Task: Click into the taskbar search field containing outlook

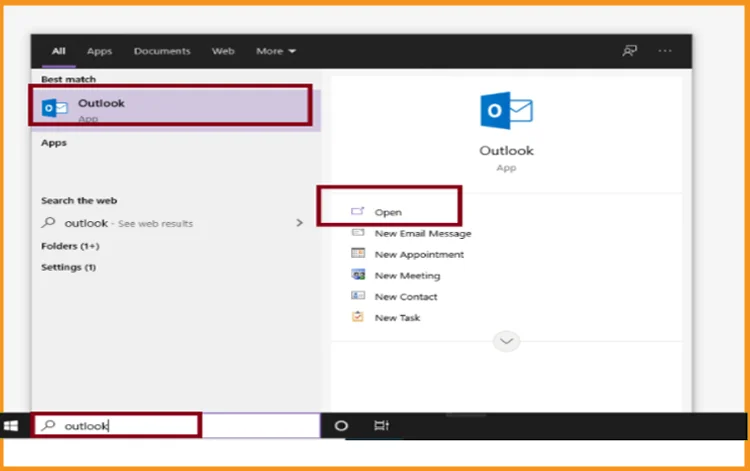Action: tap(176, 426)
